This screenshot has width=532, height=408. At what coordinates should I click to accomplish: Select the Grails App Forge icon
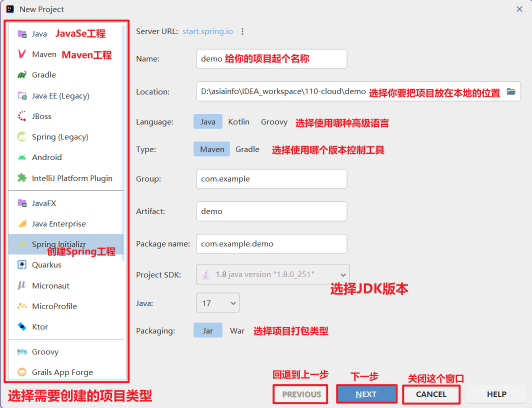coord(22,372)
